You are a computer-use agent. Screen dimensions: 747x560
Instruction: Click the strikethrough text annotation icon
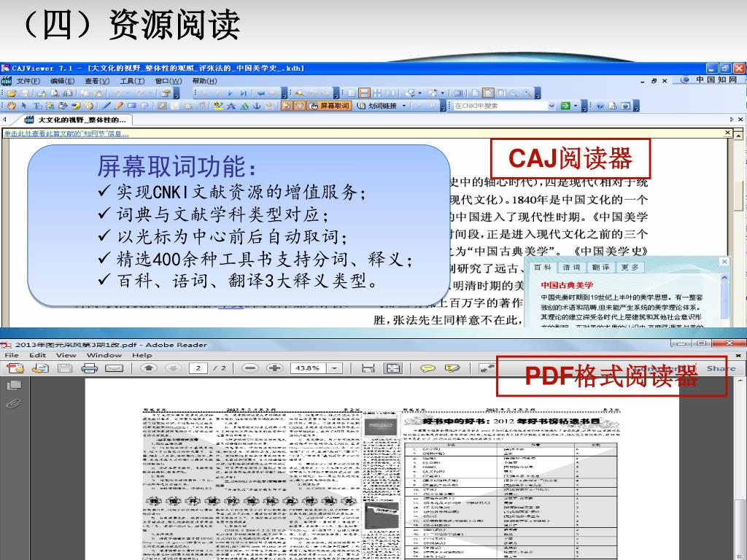(231, 106)
